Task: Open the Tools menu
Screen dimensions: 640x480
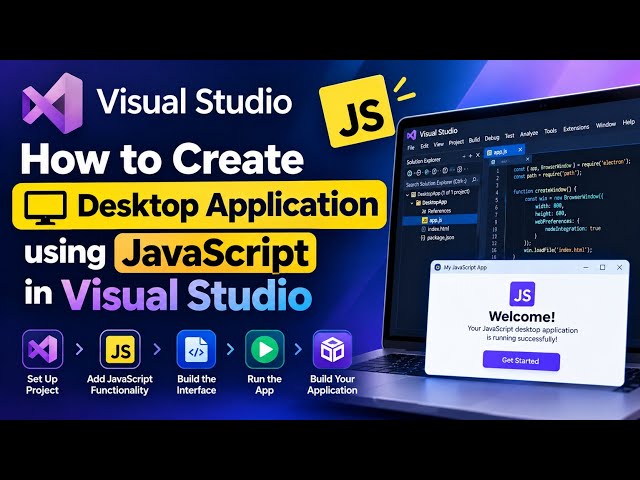Action: click(550, 131)
